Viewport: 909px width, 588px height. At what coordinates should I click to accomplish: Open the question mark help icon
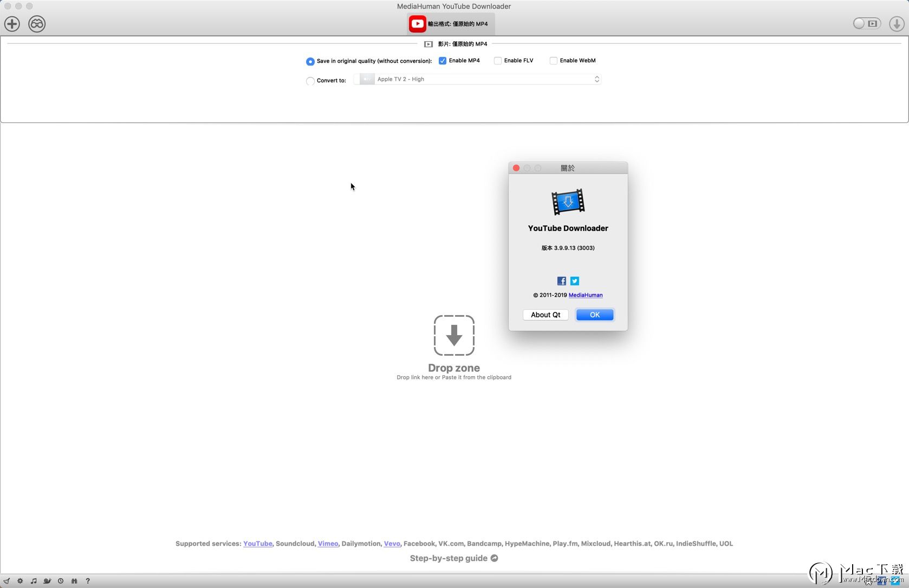point(88,581)
